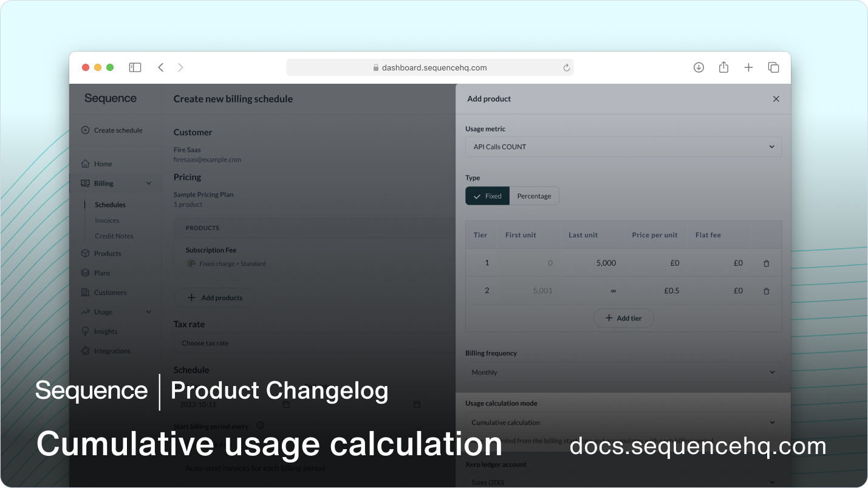The height and width of the screenshot is (488, 868).
Task: Click the Create schedule plus icon
Action: tap(86, 130)
